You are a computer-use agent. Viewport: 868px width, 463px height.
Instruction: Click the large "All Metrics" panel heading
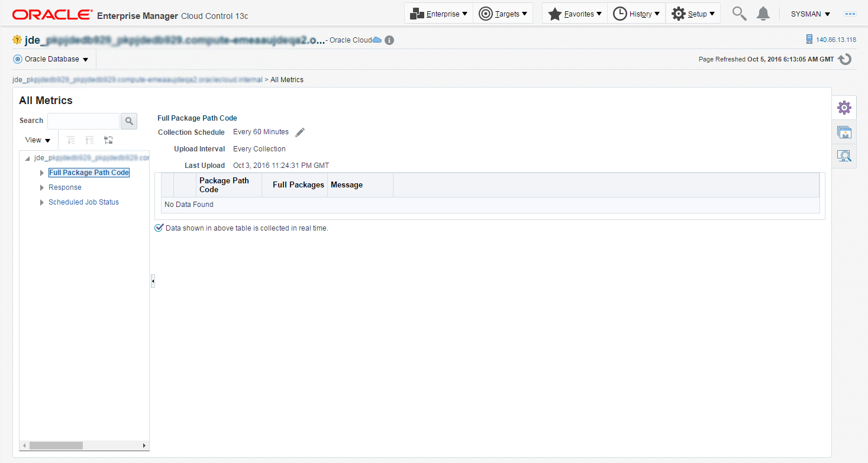tap(46, 101)
